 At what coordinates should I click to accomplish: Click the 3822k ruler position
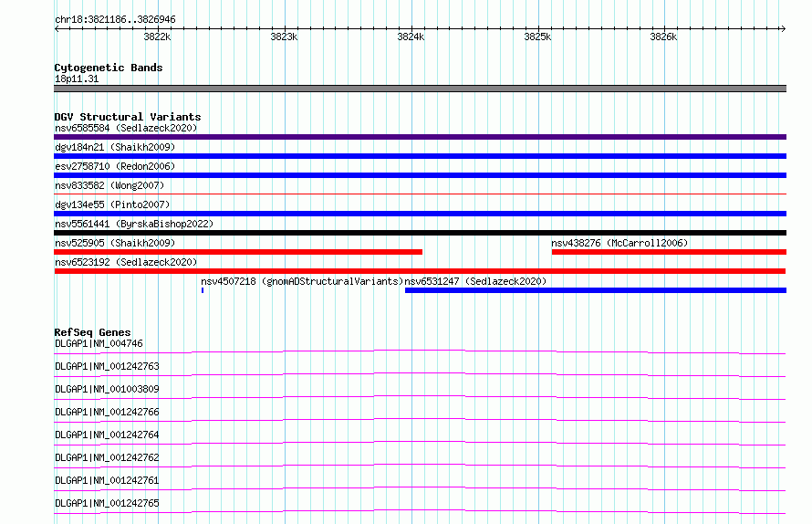[157, 37]
